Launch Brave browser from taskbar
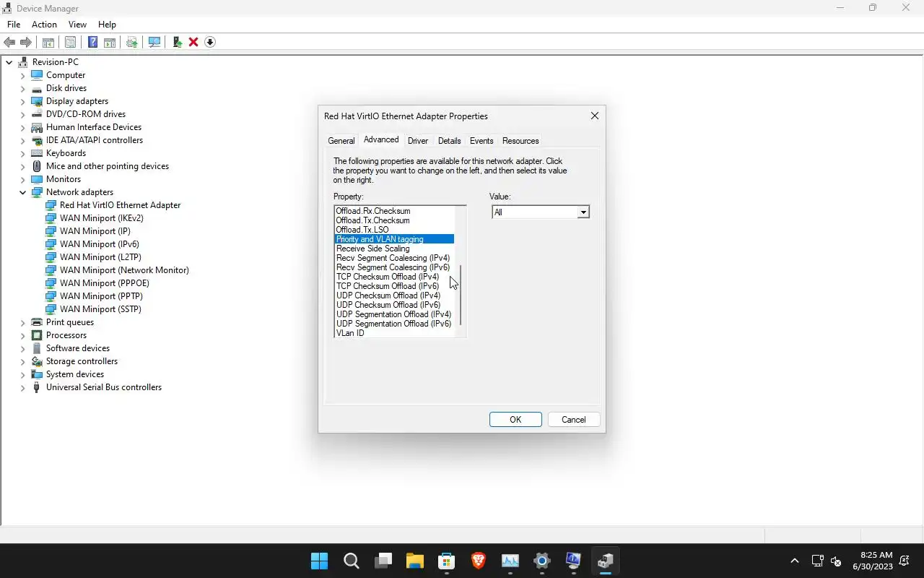The image size is (924, 578). click(x=478, y=561)
